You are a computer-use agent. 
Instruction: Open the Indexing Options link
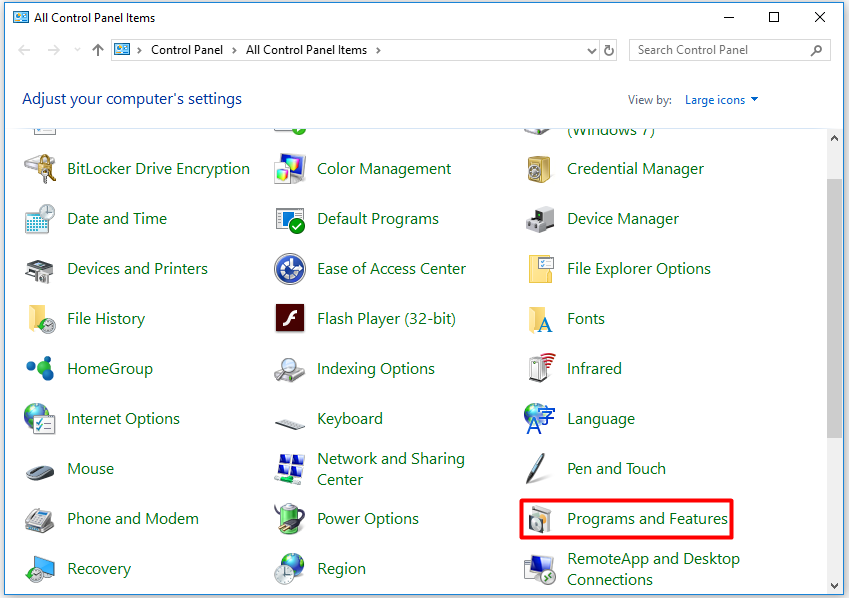tap(376, 369)
